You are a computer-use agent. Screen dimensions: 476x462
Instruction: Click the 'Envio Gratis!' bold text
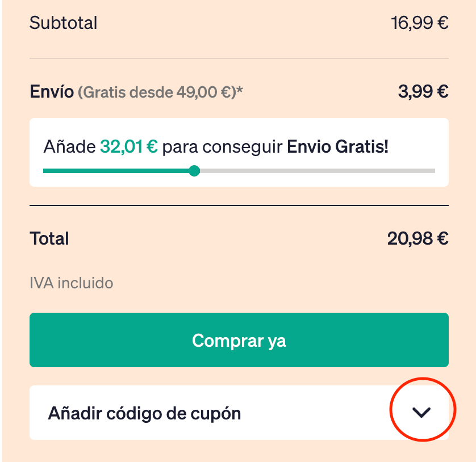[x=339, y=146]
